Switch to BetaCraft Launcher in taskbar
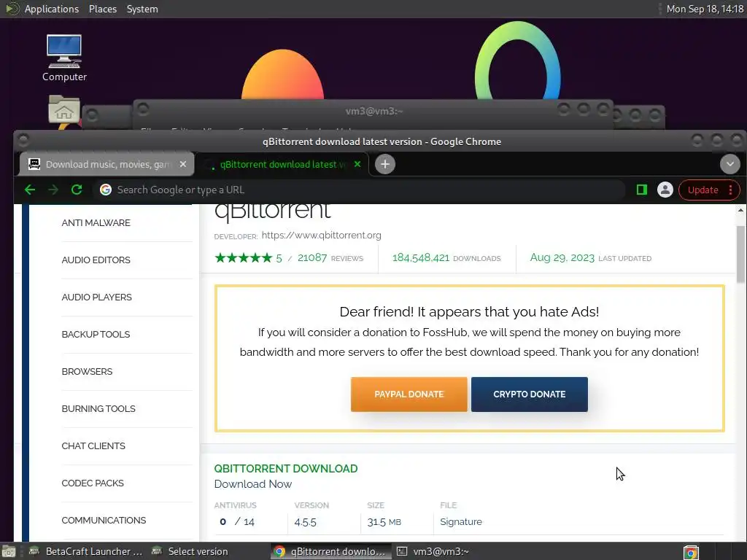 (x=86, y=551)
